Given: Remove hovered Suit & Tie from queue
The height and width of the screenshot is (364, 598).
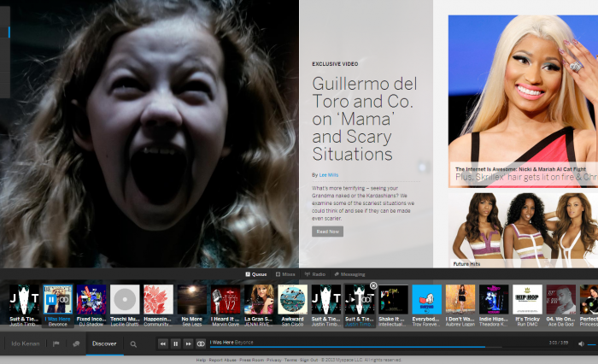Looking at the screenshot, I should pyautogui.click(x=373, y=285).
